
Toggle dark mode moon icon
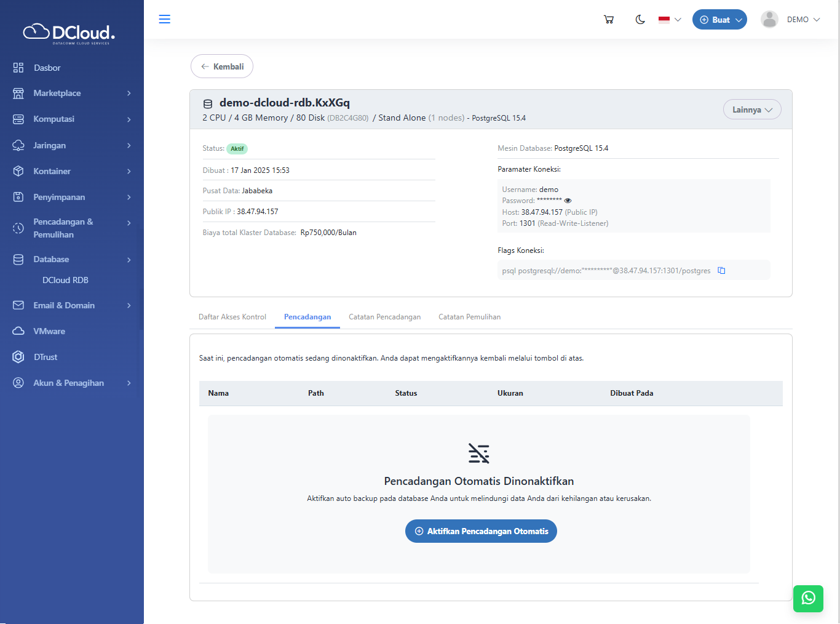(x=640, y=20)
